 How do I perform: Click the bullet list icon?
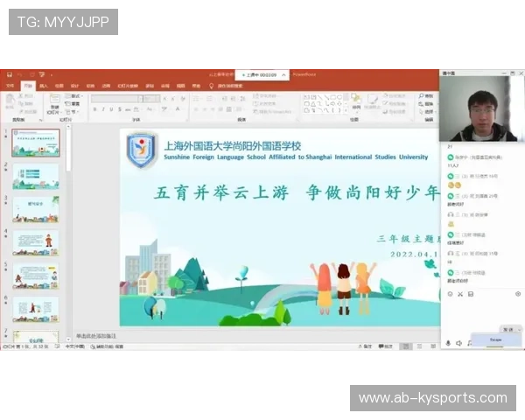[197, 99]
